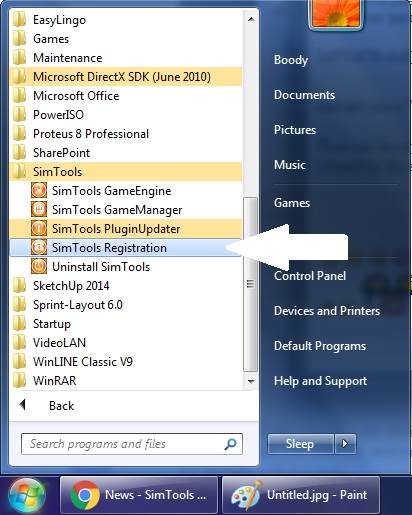This screenshot has width=412, height=515.
Task: Open SimTools GameManager icon
Action: [x=39, y=209]
